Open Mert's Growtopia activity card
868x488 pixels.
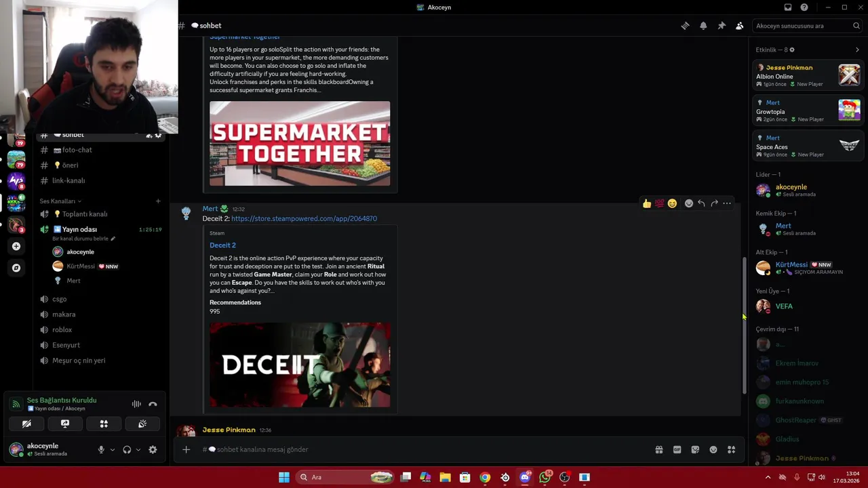[808, 110]
